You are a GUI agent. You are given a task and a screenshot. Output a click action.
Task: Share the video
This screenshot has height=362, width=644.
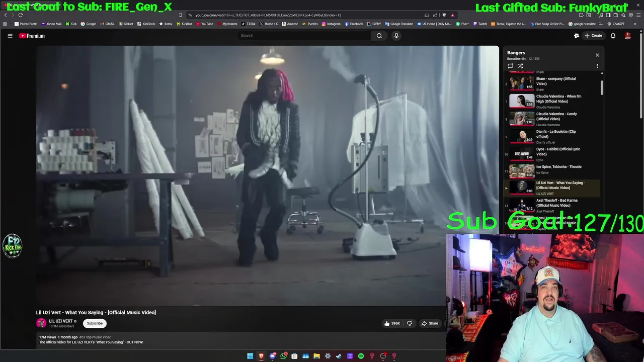pyautogui.click(x=430, y=323)
